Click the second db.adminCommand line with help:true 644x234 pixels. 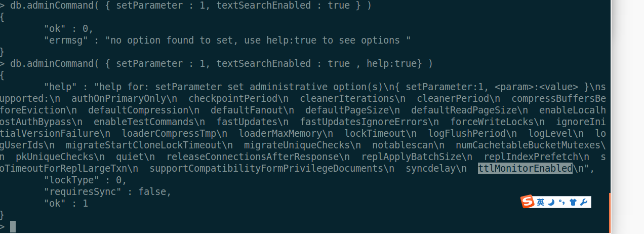(216, 63)
